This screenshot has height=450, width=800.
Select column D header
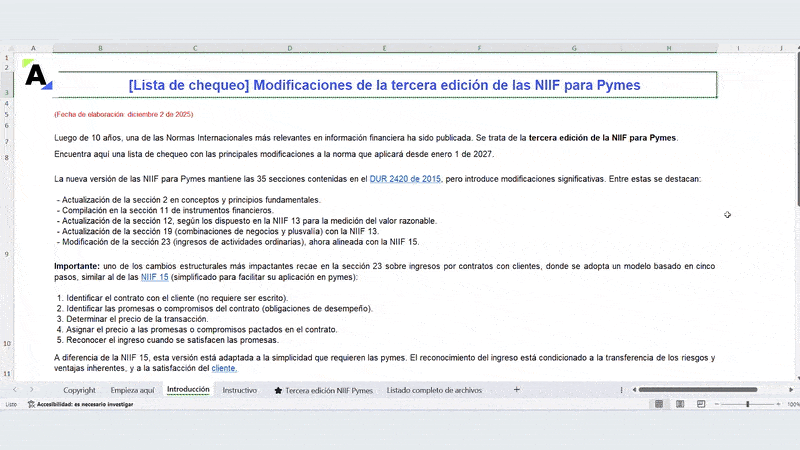tap(290, 47)
